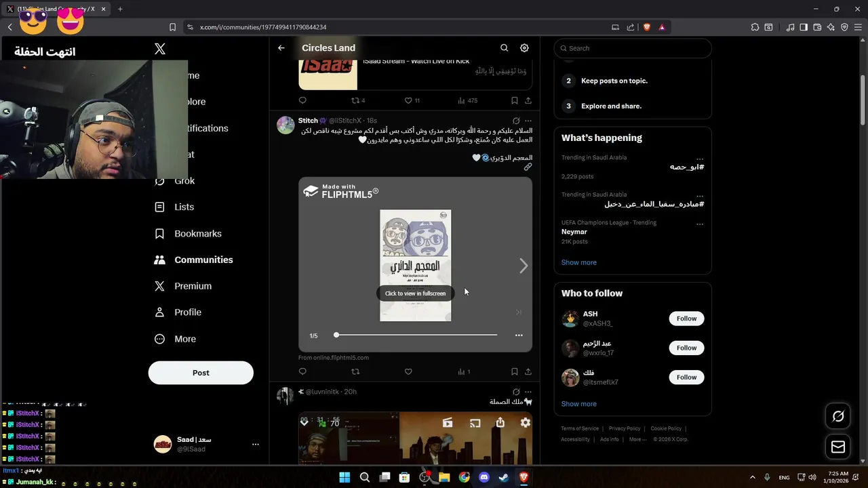Screen dimensions: 868x488
Task: View analytics showing 475 views
Action: point(467,100)
